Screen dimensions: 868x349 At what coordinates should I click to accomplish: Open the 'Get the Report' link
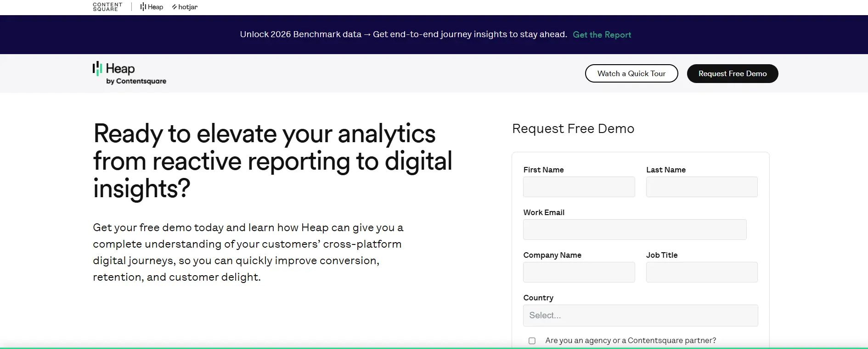point(602,34)
